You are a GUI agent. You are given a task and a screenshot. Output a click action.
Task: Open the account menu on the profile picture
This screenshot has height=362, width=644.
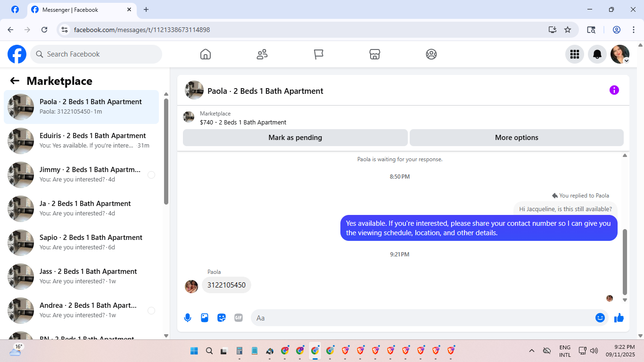coord(620,54)
